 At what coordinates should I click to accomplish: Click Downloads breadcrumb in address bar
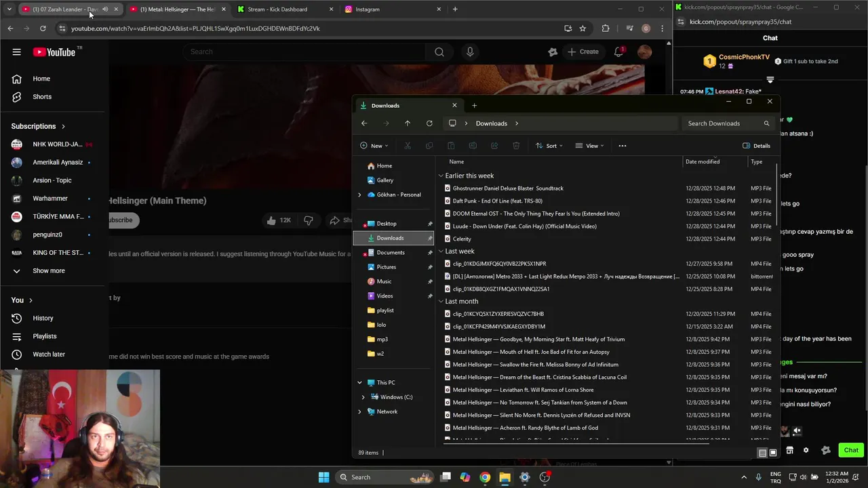491,123
